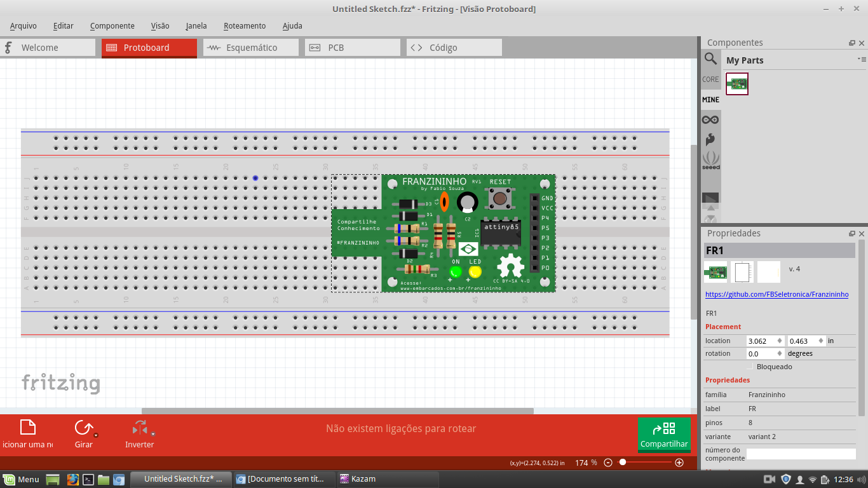This screenshot has width=868, height=488.
Task: Open the Roteamento menu
Action: tap(245, 26)
